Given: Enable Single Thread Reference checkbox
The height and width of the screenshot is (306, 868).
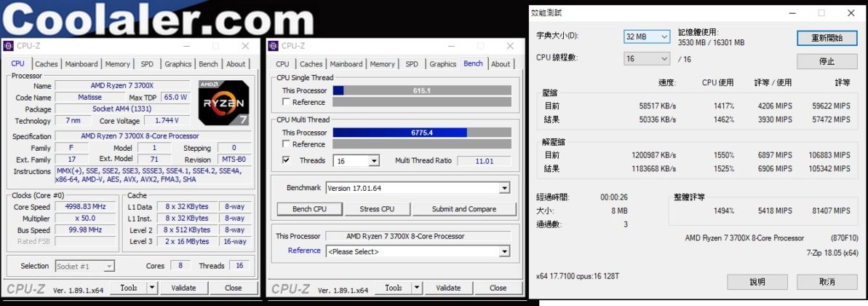Looking at the screenshot, I should tap(286, 102).
